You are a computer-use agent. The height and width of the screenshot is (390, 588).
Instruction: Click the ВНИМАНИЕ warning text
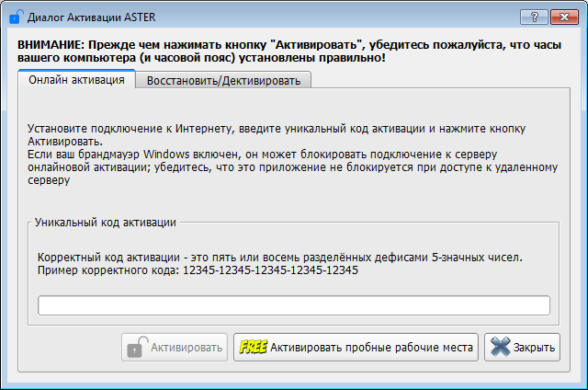coord(289,51)
